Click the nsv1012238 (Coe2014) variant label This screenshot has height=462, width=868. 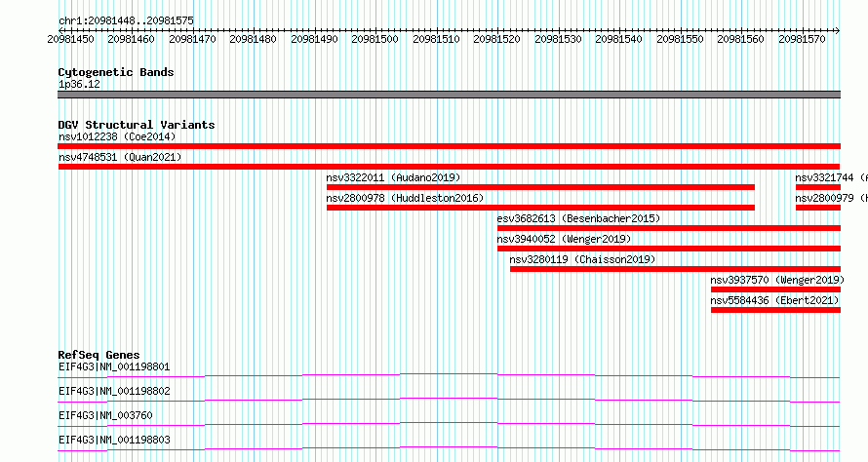117,136
